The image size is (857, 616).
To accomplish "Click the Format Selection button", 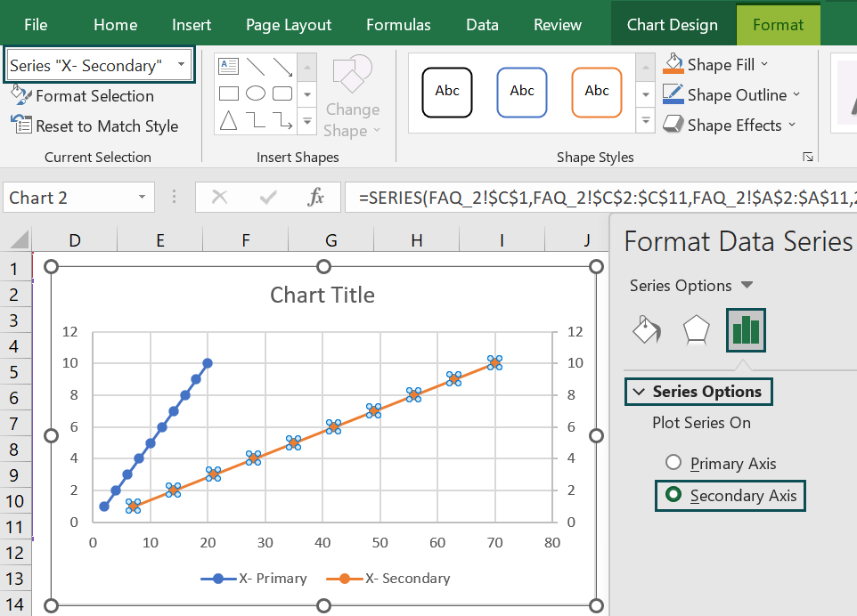I will click(x=83, y=95).
